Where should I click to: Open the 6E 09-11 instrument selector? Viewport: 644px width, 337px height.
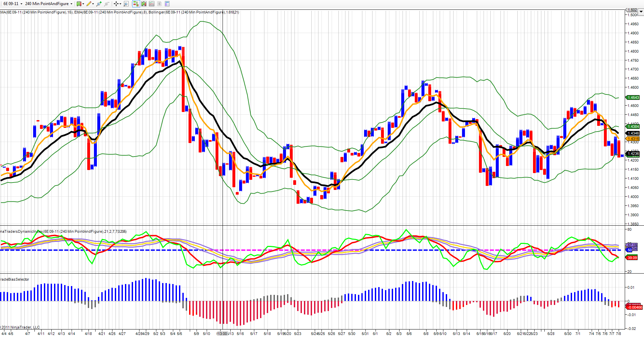tap(12, 4)
